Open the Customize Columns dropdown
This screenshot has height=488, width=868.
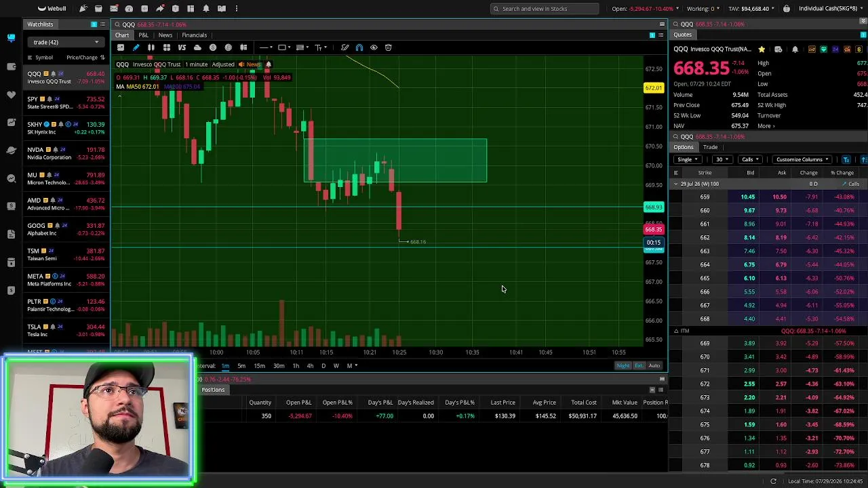[803, 160]
